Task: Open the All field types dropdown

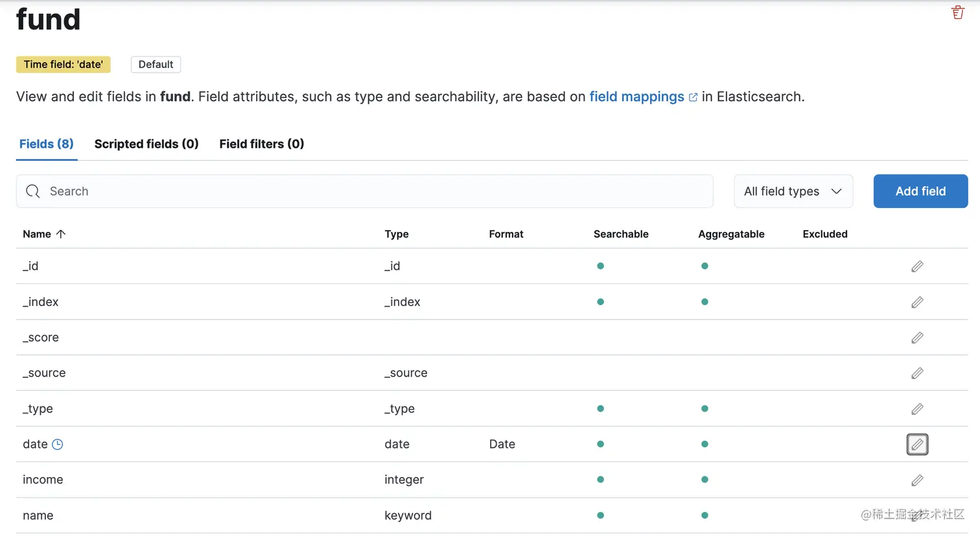Action: click(793, 191)
